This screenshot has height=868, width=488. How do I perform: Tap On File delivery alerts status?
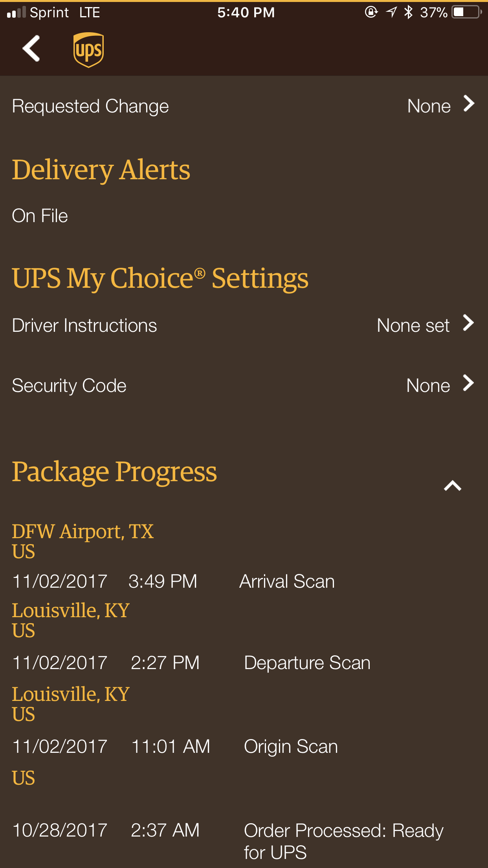point(40,216)
